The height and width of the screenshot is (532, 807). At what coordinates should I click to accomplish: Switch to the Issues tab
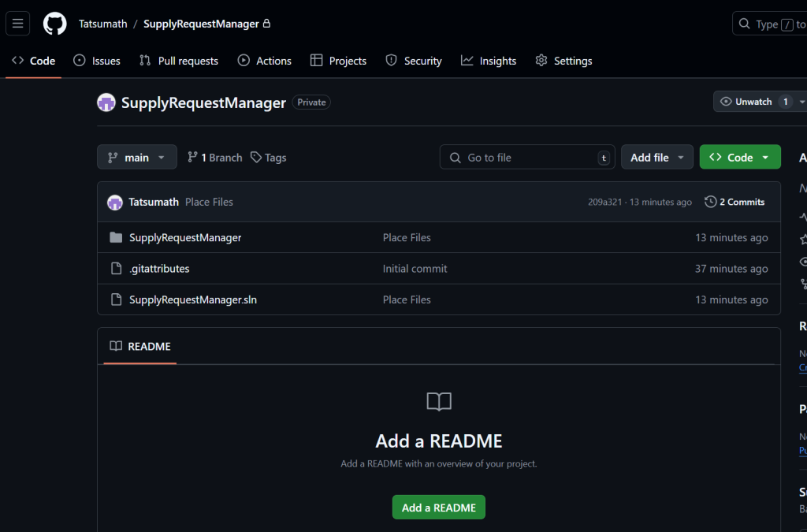(x=97, y=61)
